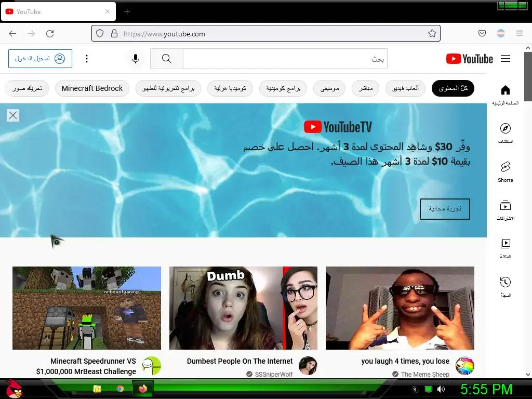Select the 'موسيقى' music chip
532x399 pixels.
(x=329, y=88)
